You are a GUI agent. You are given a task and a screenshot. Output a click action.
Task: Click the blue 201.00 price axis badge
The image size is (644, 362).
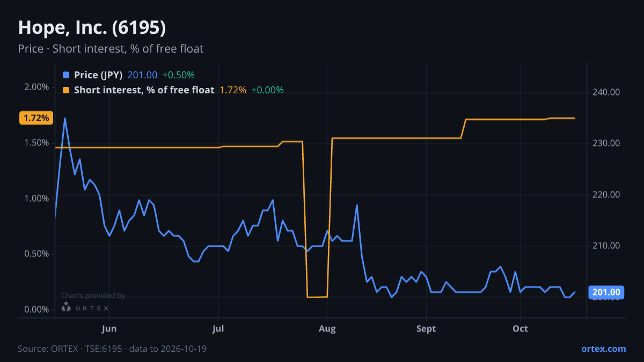tap(607, 292)
